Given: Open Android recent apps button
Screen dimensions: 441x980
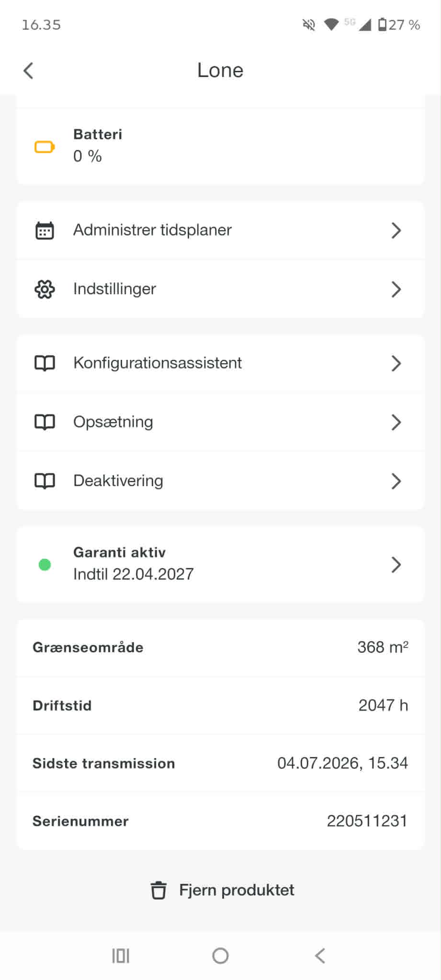Looking at the screenshot, I should tap(121, 956).
